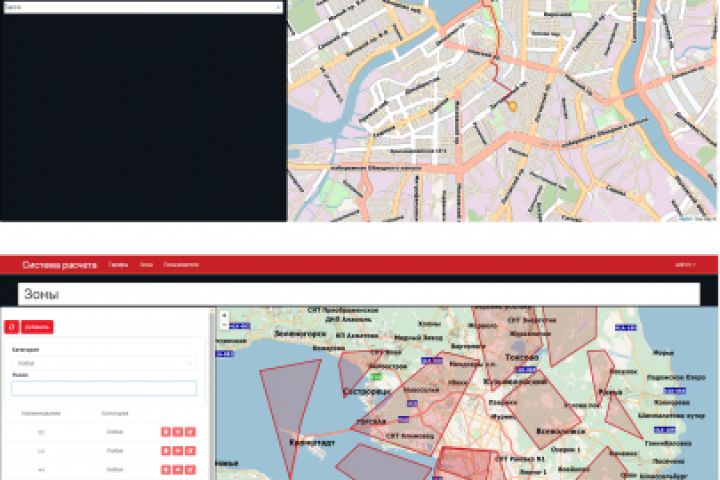Image resolution: width=720 pixels, height=480 pixels.
Task: Open the Тарифы menu item
Action: click(118, 265)
